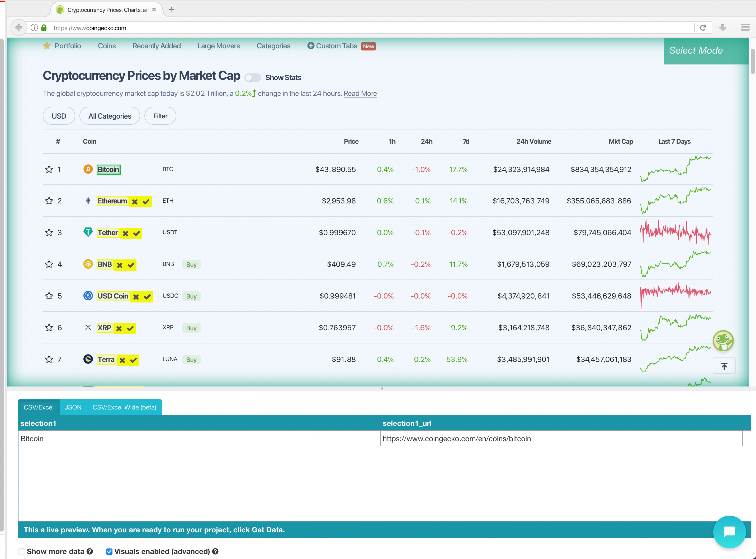Viewport: 756px width, 559px height.
Task: Confirm the Ethereum selection with the checkmark
Action: click(x=146, y=202)
